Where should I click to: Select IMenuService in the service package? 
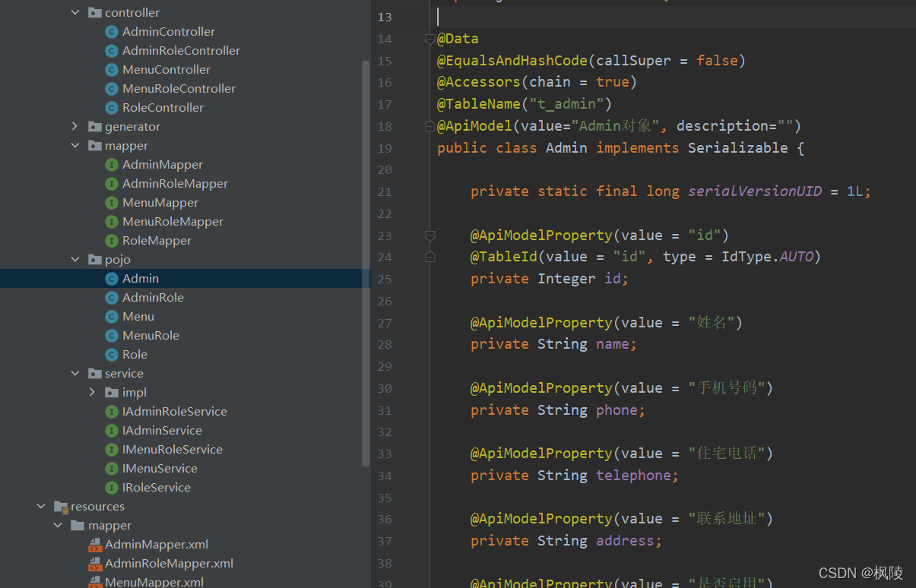tap(160, 468)
